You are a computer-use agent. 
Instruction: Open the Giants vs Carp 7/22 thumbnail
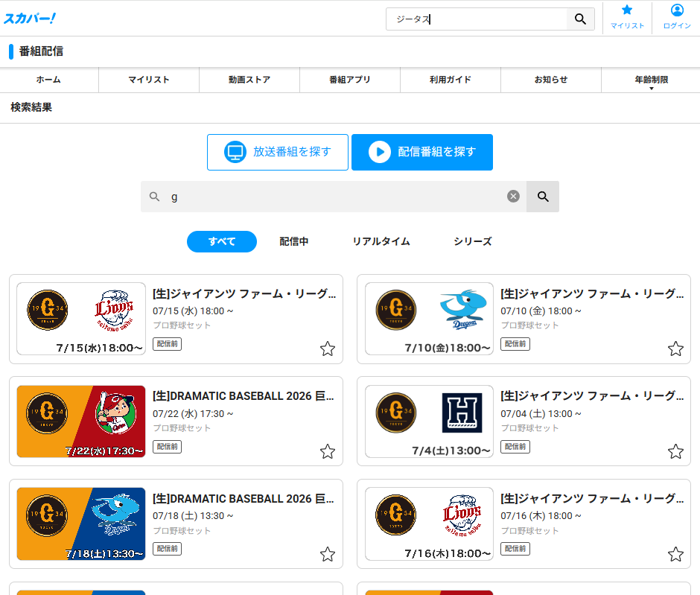click(x=81, y=421)
